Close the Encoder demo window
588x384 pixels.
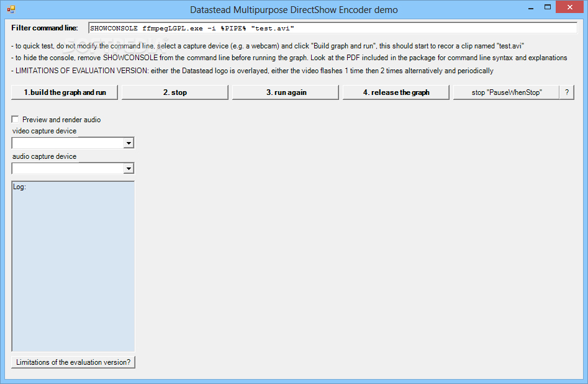click(569, 7)
